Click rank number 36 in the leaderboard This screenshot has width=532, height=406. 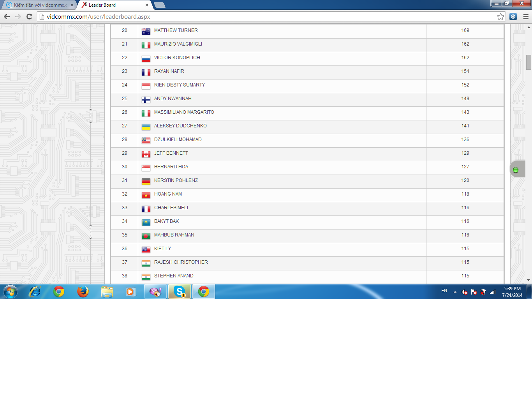(x=125, y=249)
